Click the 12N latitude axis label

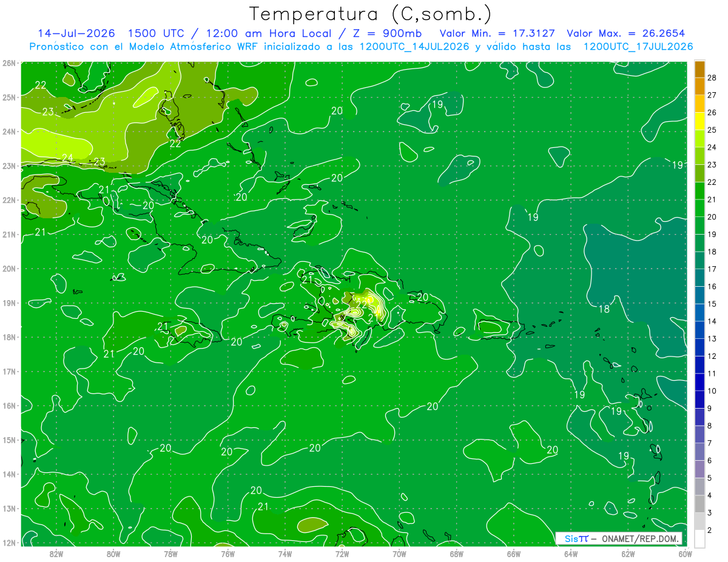tap(8, 543)
